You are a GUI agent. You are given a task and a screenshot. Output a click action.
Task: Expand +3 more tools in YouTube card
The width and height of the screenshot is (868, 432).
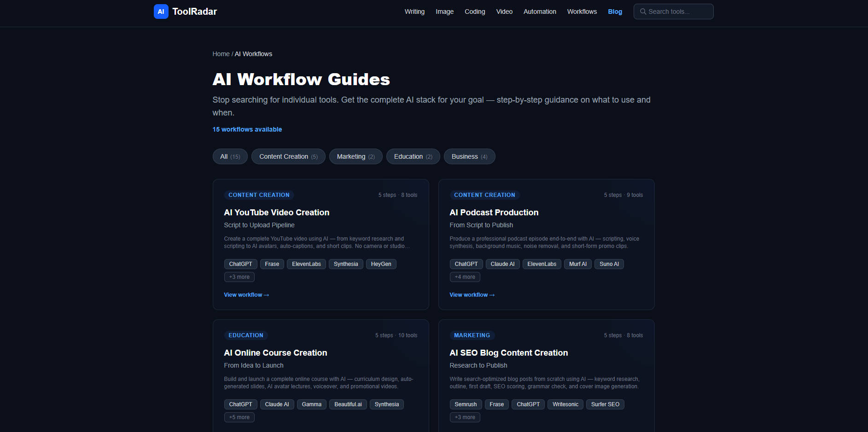[x=239, y=277]
